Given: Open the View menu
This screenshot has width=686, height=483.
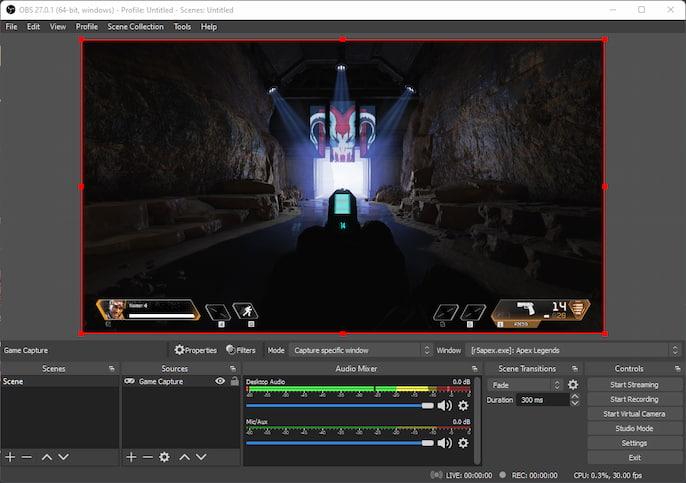Looking at the screenshot, I should click(x=58, y=27).
